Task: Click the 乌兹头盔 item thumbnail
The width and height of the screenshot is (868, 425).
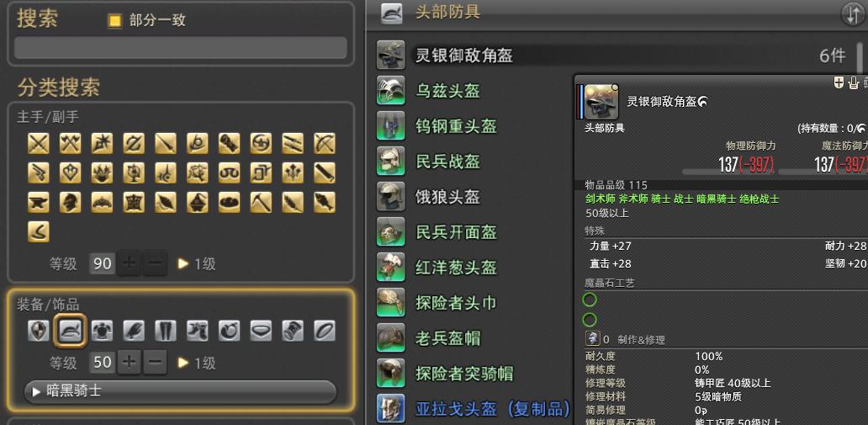Action: click(x=391, y=90)
